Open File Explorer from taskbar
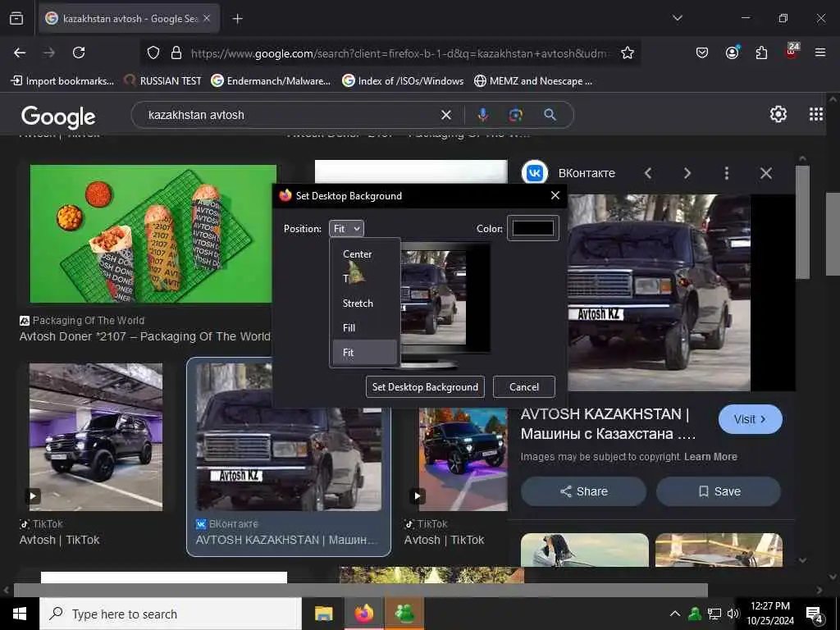840x630 pixels. tap(323, 614)
